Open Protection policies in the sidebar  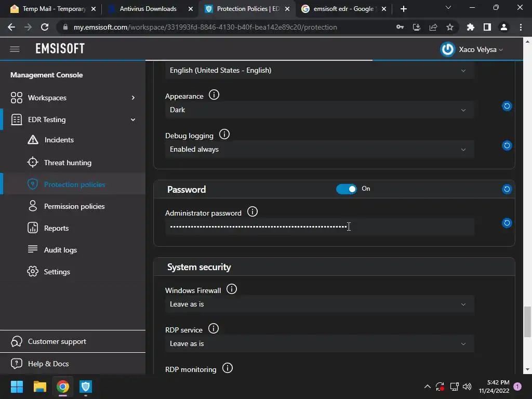point(73,184)
